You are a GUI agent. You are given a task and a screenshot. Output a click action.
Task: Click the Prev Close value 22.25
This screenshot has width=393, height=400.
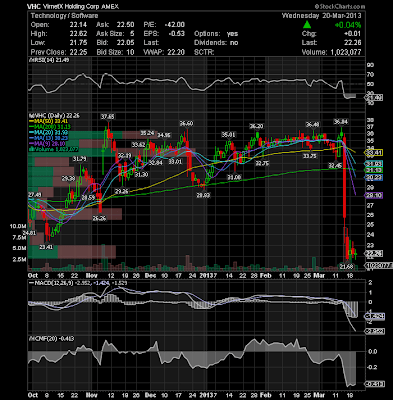(x=78, y=52)
